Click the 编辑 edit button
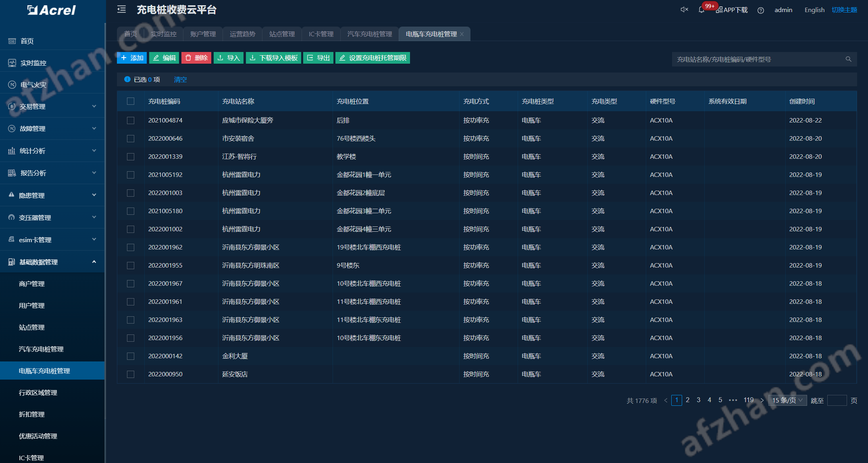Screen dimensions: 868x463 tap(164, 58)
